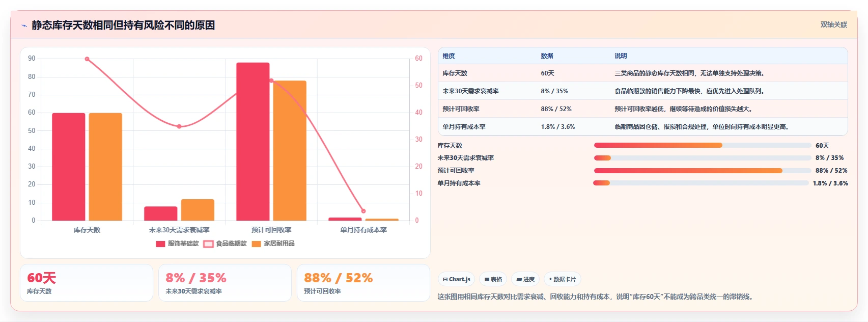Select the 单月持有成本率 cell in the table
The width and height of the screenshot is (868, 322).
tap(464, 127)
